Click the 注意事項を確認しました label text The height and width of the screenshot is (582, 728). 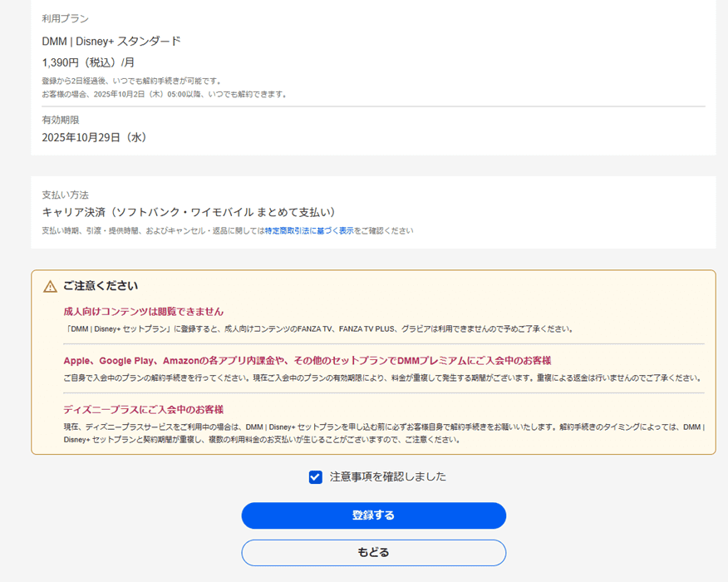click(x=387, y=477)
